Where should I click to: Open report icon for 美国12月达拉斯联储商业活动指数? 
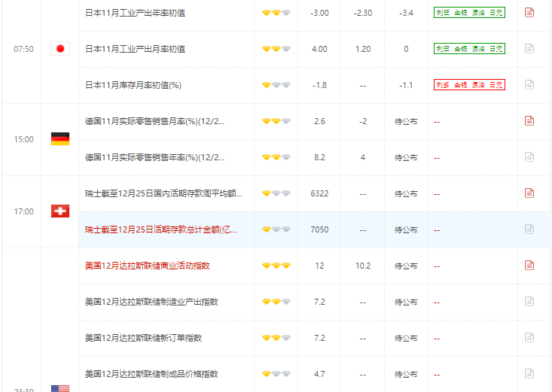(x=529, y=266)
